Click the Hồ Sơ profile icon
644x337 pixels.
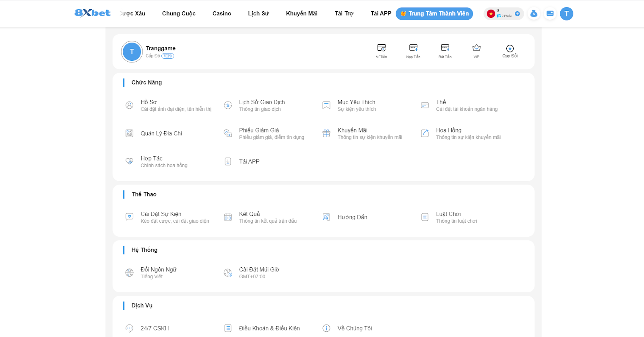pyautogui.click(x=129, y=105)
